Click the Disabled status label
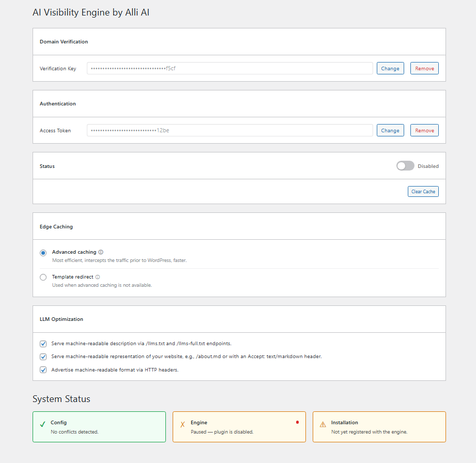Image resolution: width=476 pixels, height=463 pixels. coord(428,166)
